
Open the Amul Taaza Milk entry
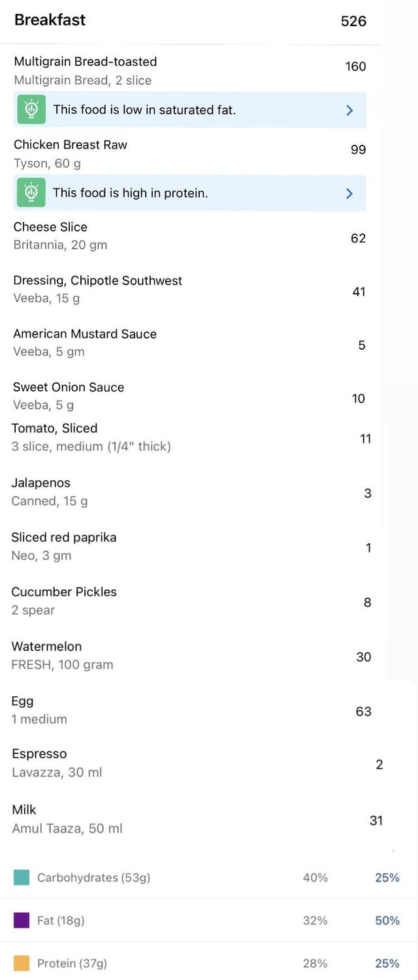(x=196, y=819)
